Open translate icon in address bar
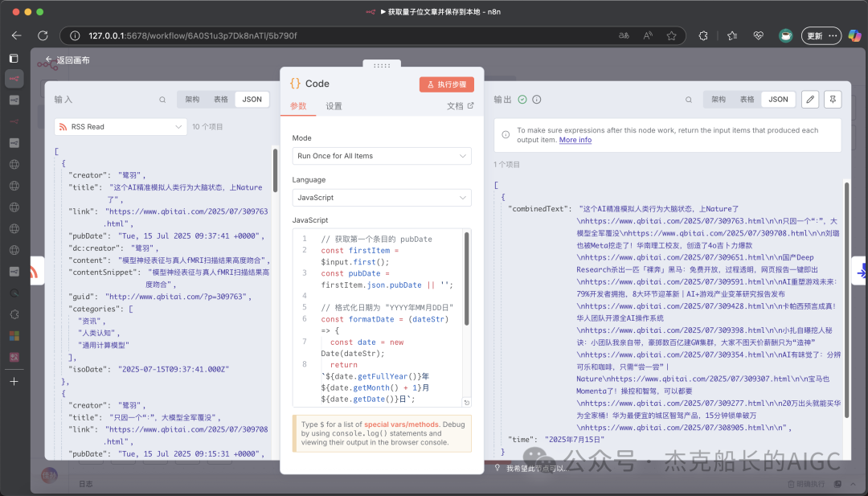The image size is (868, 496). 624,35
